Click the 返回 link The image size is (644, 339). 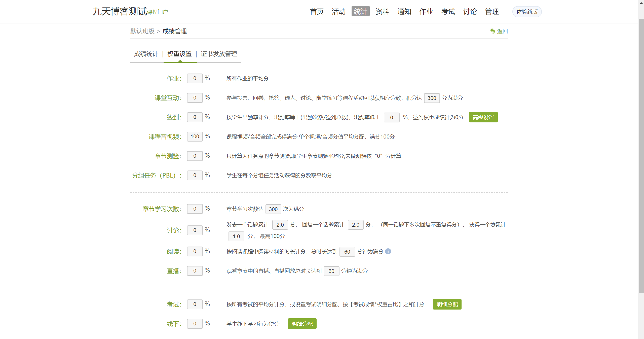coord(502,31)
